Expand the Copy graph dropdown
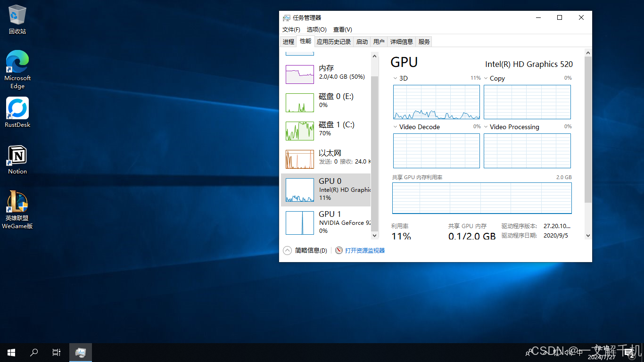644x362 pixels. tap(486, 78)
